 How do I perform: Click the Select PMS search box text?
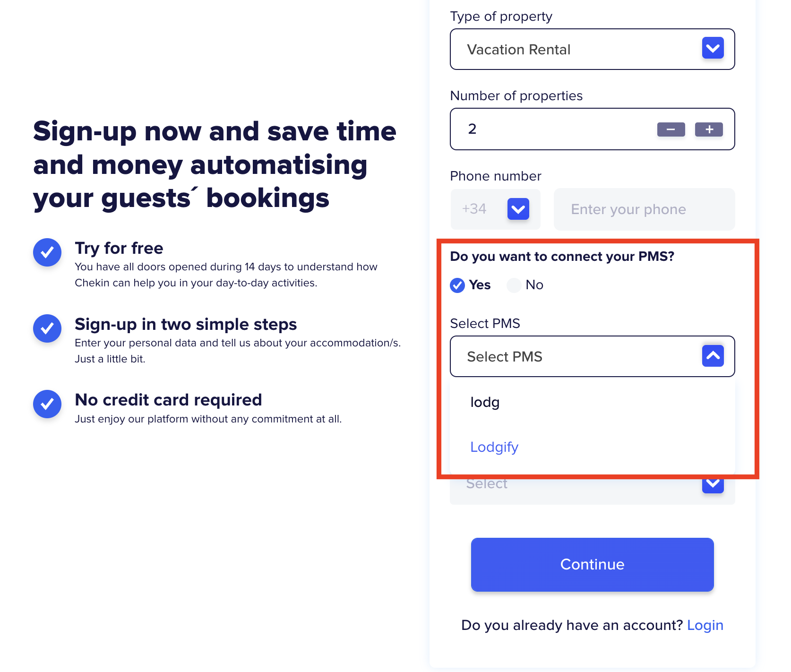pyautogui.click(x=505, y=357)
